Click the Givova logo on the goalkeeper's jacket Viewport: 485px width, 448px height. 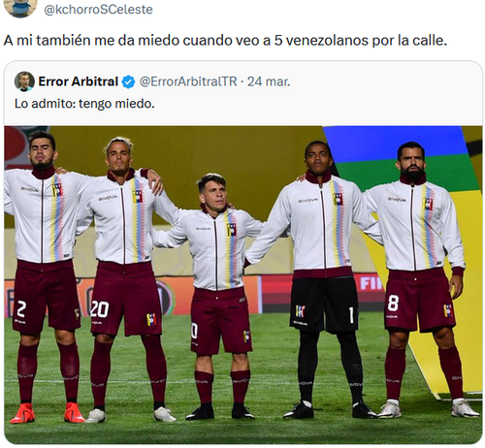point(307,201)
